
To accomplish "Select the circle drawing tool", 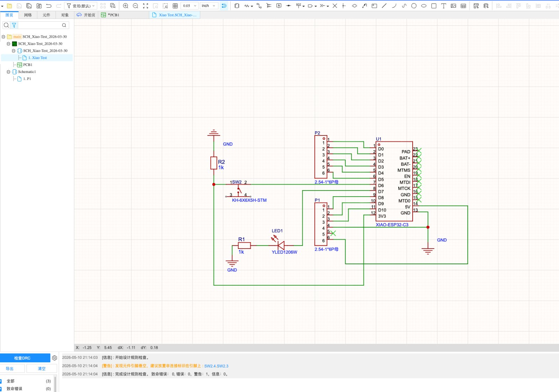I will click(x=414, y=6).
